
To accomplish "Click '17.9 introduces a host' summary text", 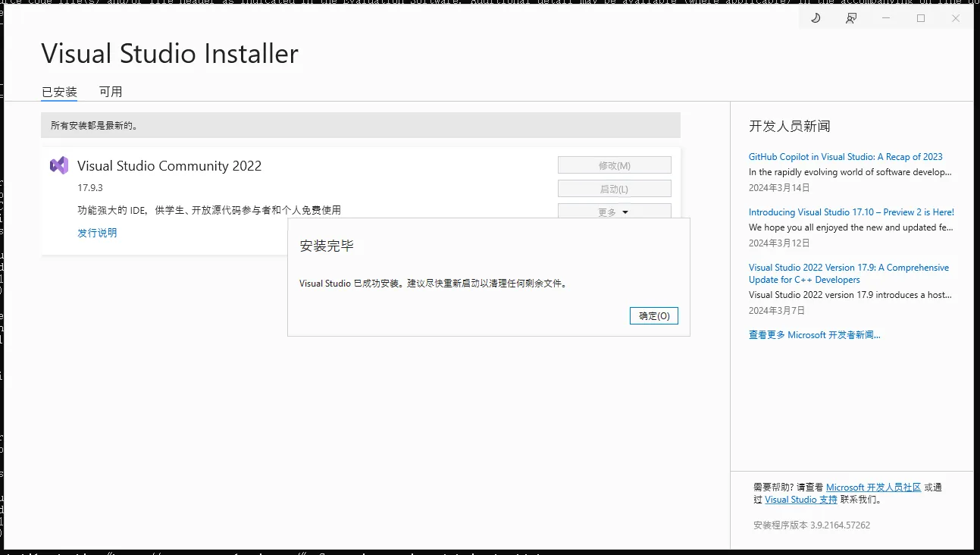I will (850, 295).
